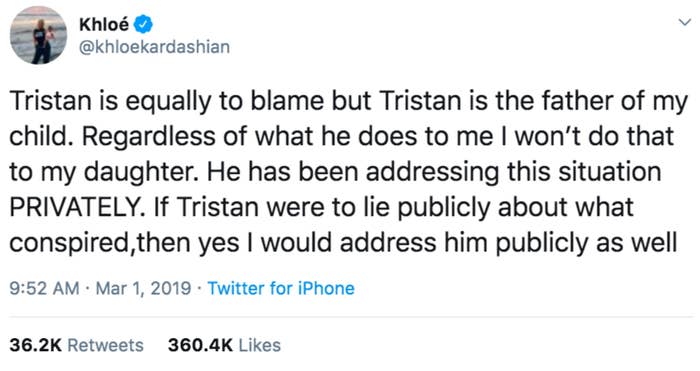Open Khloé's profile avatar photo

pos(38,35)
